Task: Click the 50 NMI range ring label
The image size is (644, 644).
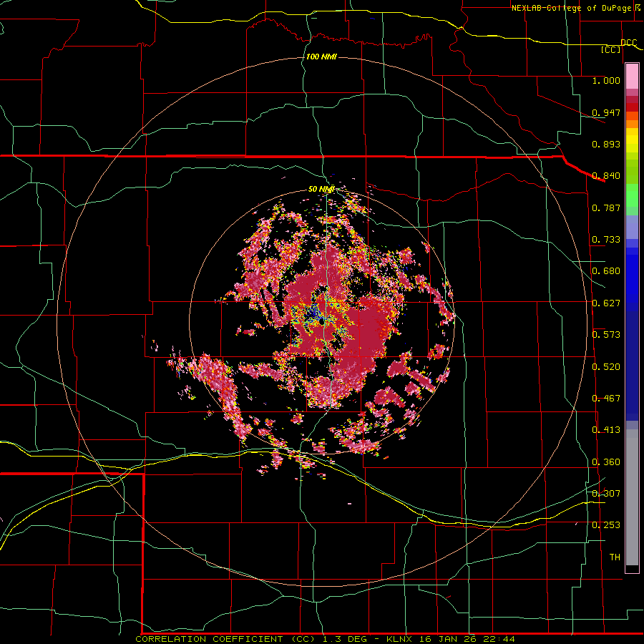Action: 321,189
